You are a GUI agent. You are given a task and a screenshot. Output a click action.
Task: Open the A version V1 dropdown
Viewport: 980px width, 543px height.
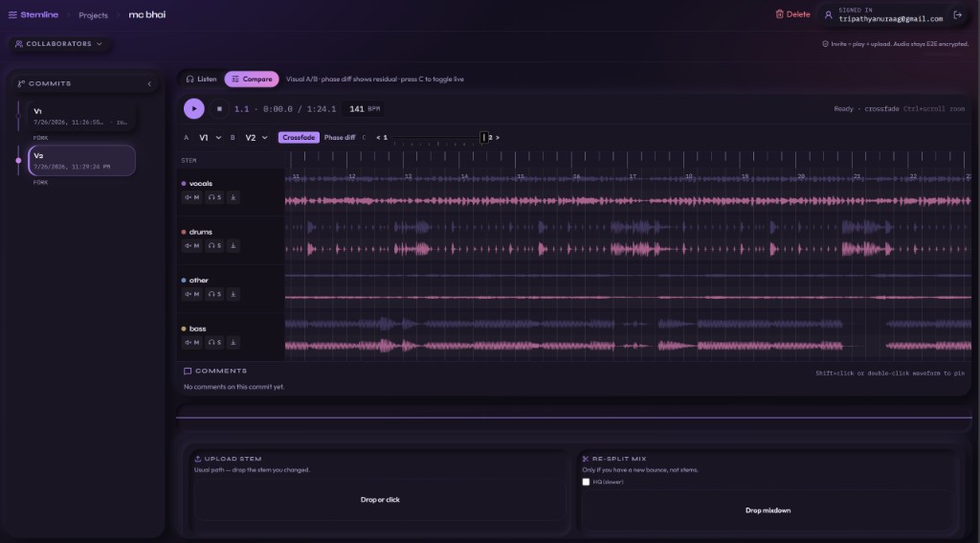[210, 138]
